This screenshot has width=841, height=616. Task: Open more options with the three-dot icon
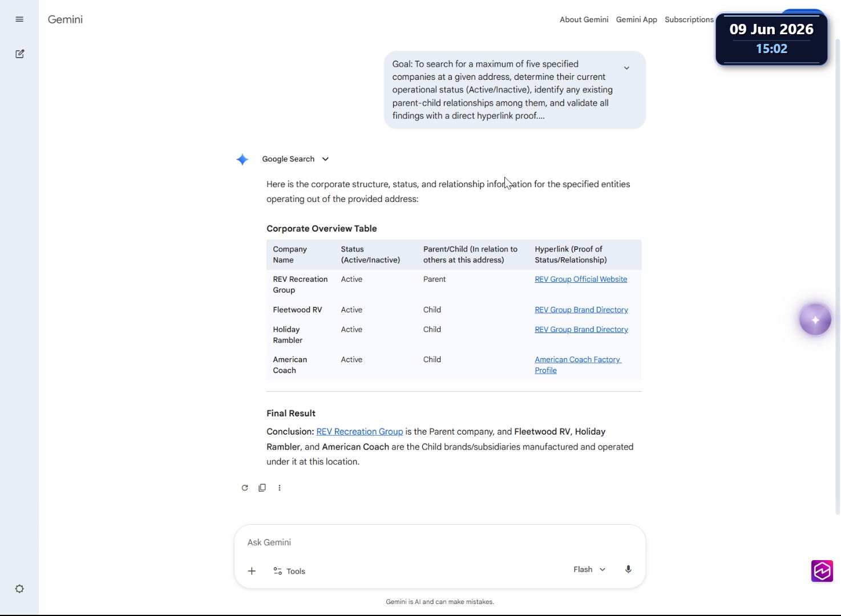tap(280, 488)
